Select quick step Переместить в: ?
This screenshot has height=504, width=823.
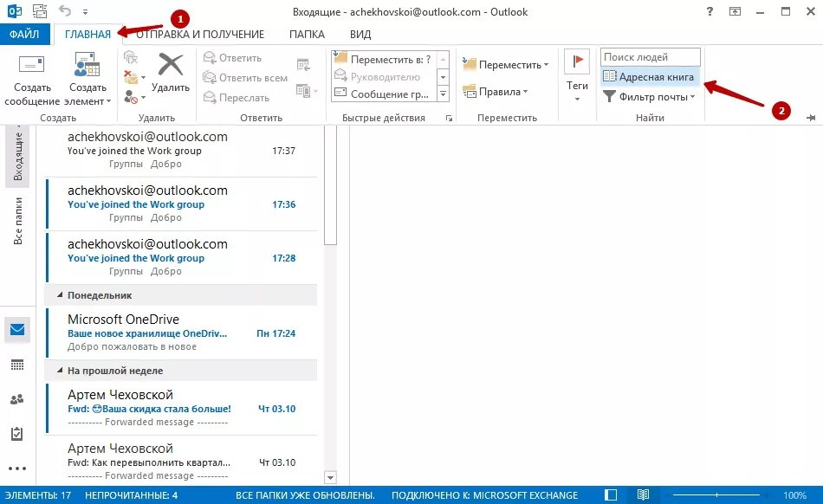coord(384,59)
